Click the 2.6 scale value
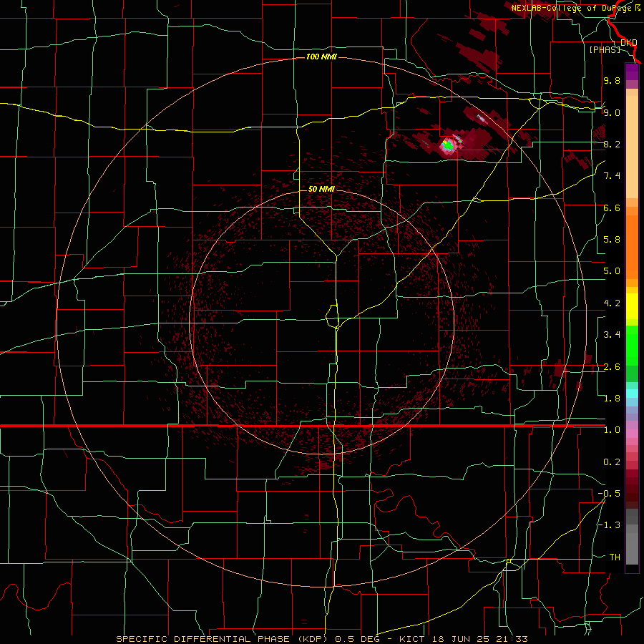 [x=612, y=367]
